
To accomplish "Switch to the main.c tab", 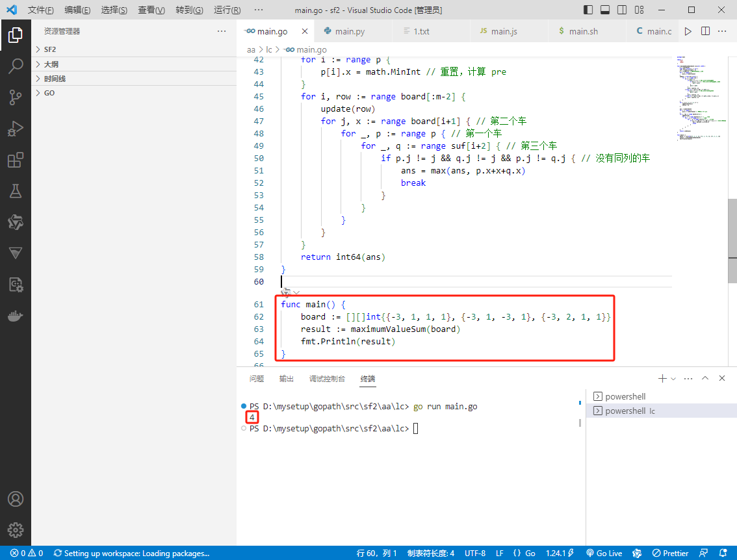I will pyautogui.click(x=653, y=31).
